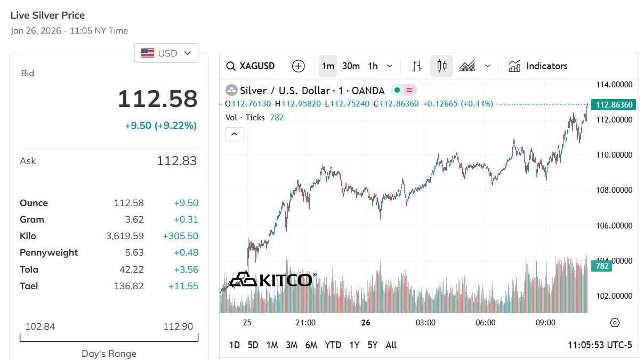Open chart settings gear icon
This screenshot has height=360, width=644.
pyautogui.click(x=615, y=323)
